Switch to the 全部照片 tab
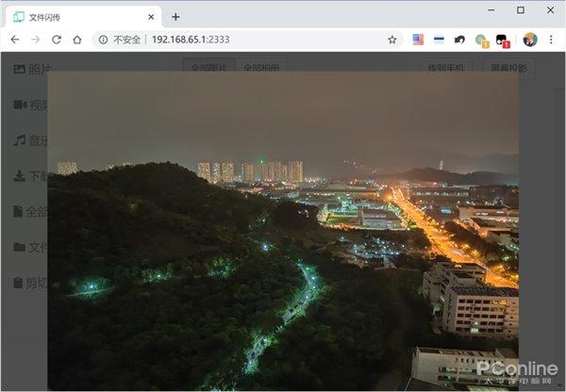The width and height of the screenshot is (566, 392). click(x=208, y=68)
